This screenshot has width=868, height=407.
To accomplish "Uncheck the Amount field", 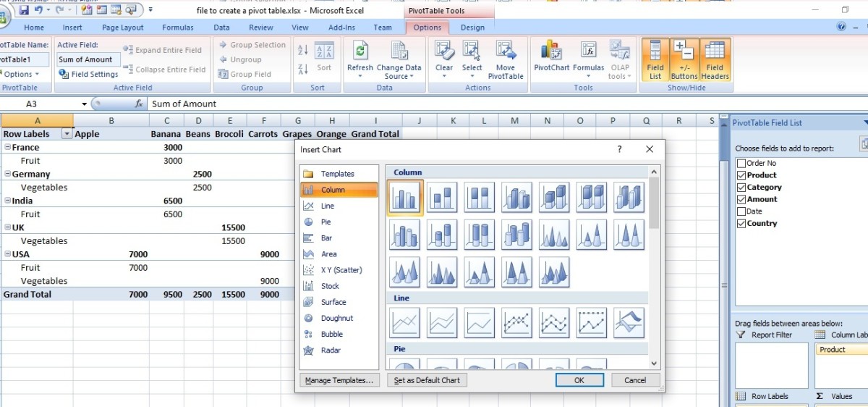I will pos(741,199).
